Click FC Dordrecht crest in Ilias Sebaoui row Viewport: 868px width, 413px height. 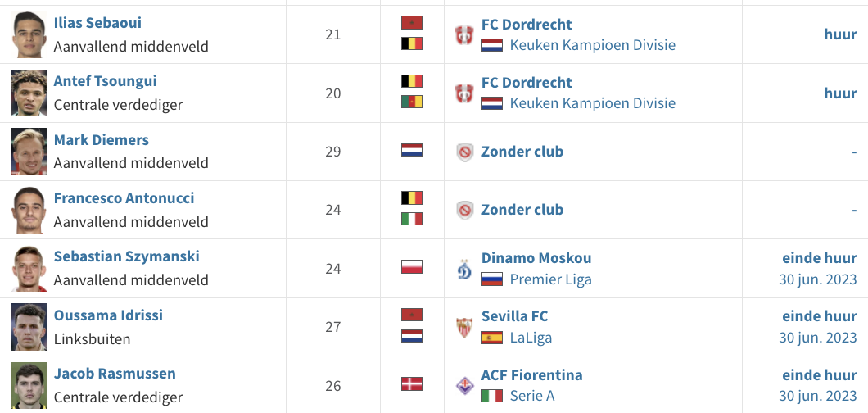tap(464, 34)
